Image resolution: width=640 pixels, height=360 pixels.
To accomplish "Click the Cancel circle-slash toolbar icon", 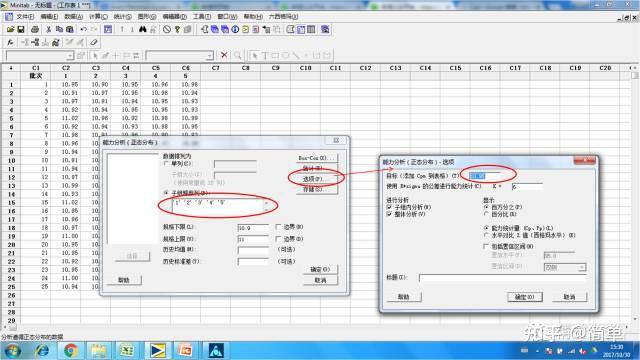I will 167,29.
